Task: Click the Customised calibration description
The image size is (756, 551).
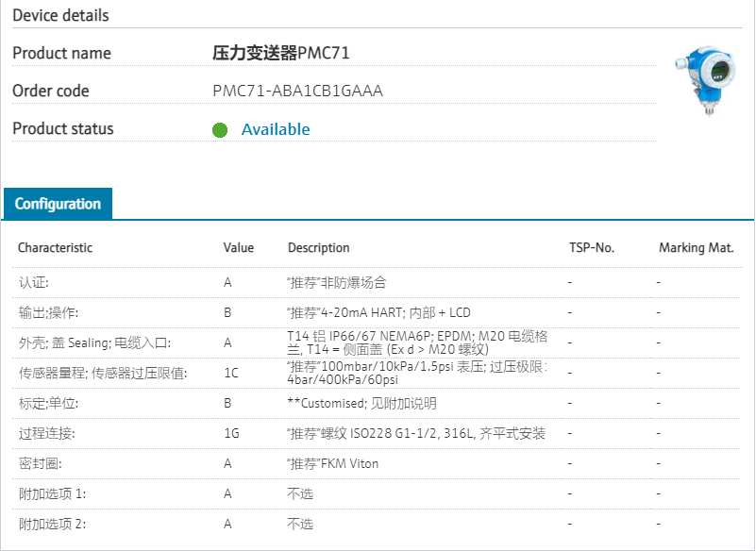Action: (x=361, y=403)
